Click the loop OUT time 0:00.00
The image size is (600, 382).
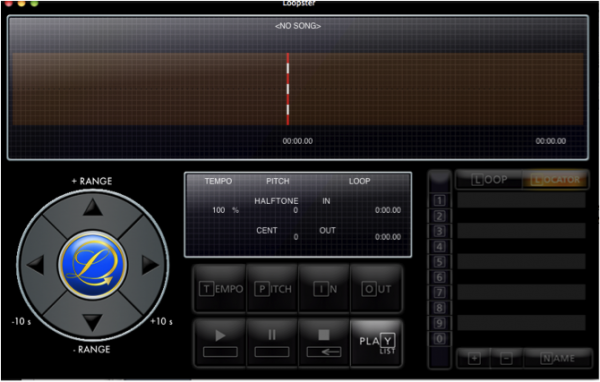388,237
